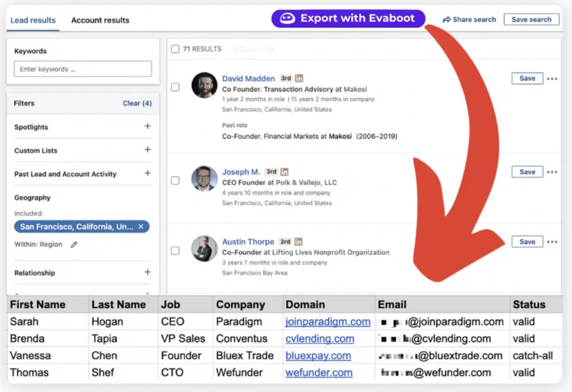Open David Madden's LinkedIn profile badge
This screenshot has width=572, height=392.
298,78
